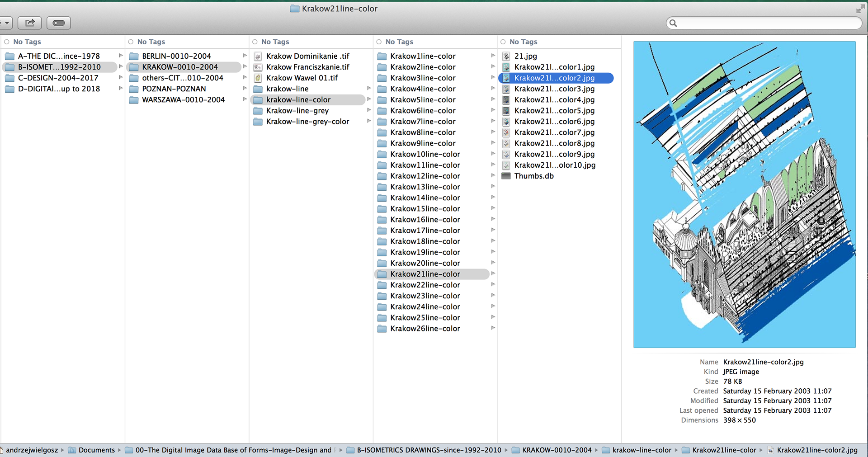Click the fifth column's No Tags circle
Screen dimensions: 868x457
click(x=503, y=42)
